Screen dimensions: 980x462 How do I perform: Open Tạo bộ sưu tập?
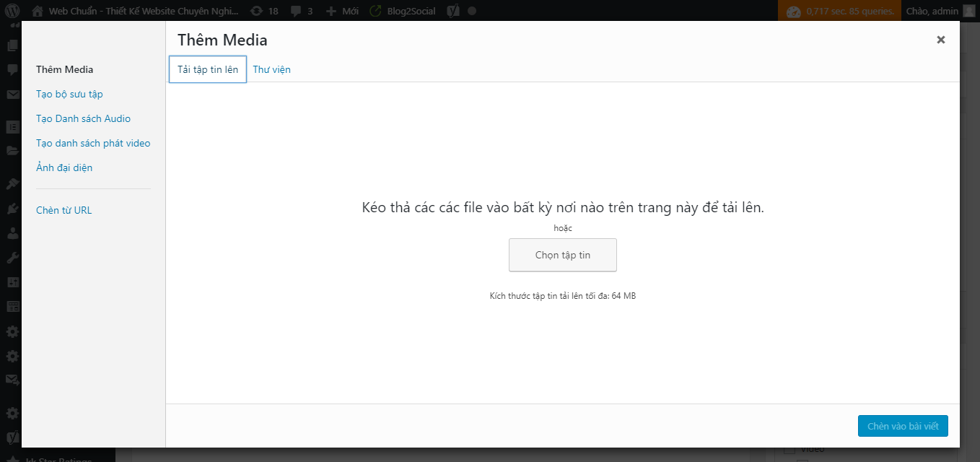[69, 94]
